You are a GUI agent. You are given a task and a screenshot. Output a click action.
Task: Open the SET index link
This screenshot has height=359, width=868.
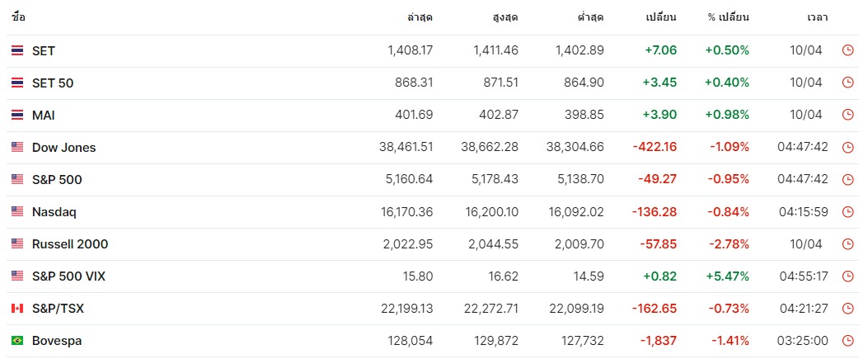[43, 51]
